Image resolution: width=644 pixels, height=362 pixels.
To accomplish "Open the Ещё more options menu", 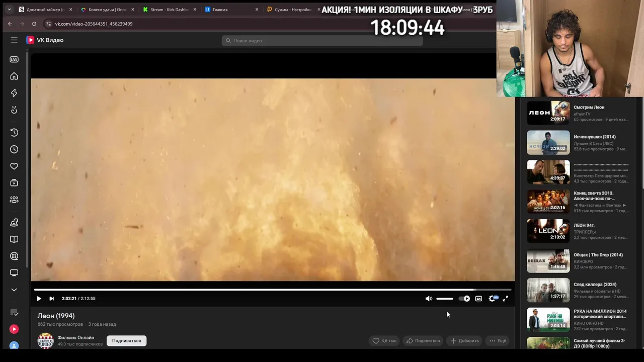I will [x=498, y=341].
